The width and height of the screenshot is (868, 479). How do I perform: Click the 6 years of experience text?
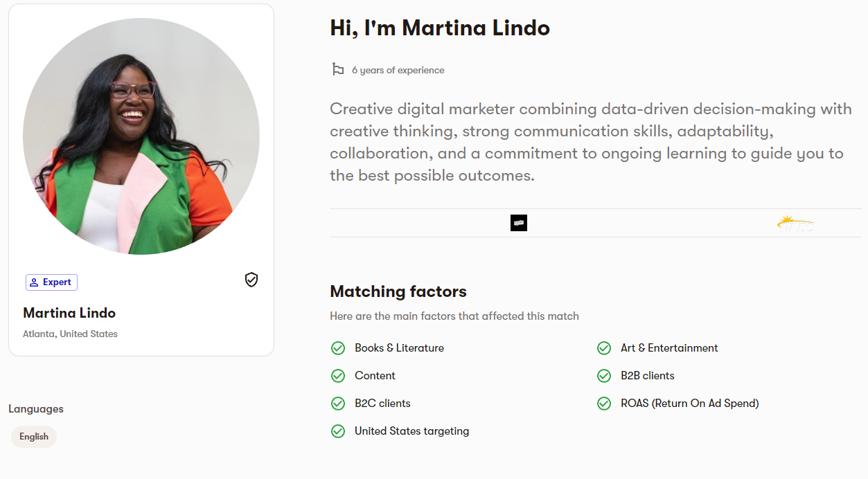[x=398, y=70]
